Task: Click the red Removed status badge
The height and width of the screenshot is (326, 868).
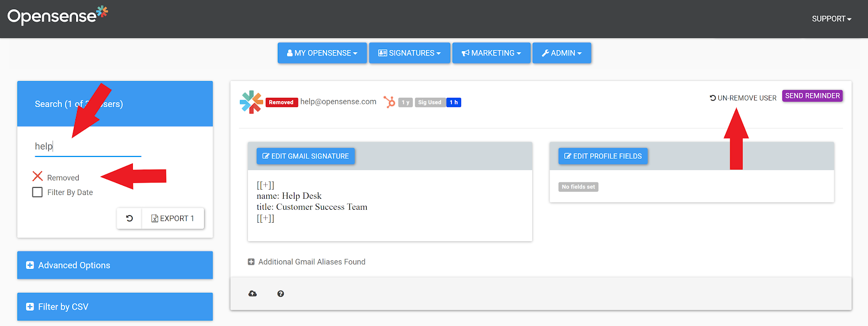Action: tap(282, 102)
